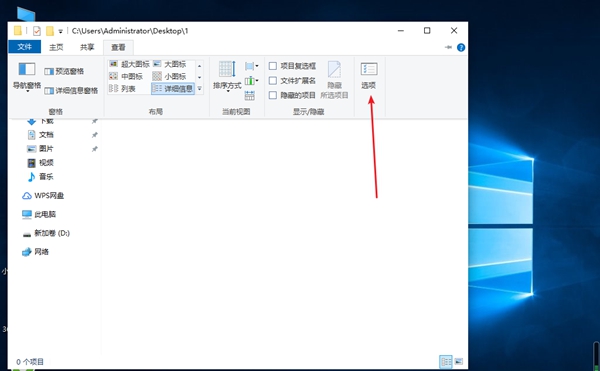The width and height of the screenshot is (600, 371).
Task: Open 视频 videos in navigation pane
Action: pos(46,163)
